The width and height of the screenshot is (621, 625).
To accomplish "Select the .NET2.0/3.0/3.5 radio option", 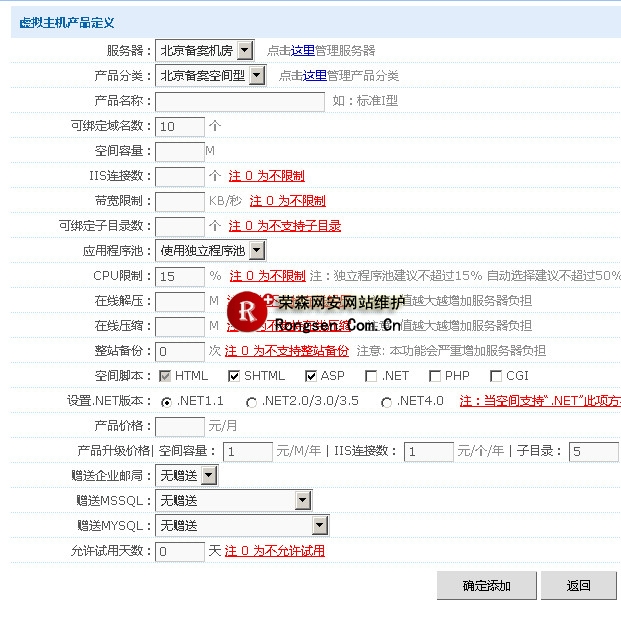I will (x=251, y=402).
